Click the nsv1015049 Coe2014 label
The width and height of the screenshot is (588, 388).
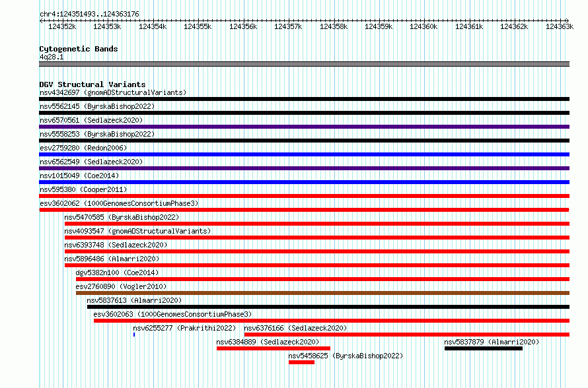[79, 176]
